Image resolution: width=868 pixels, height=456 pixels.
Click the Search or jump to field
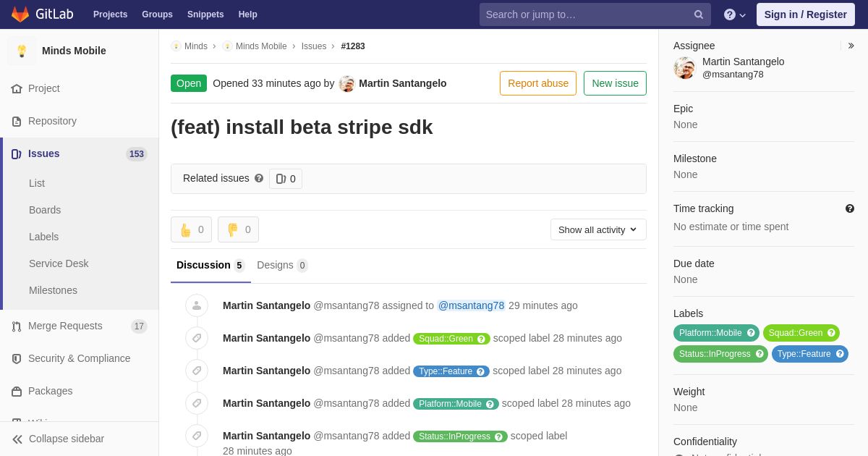coord(586,14)
